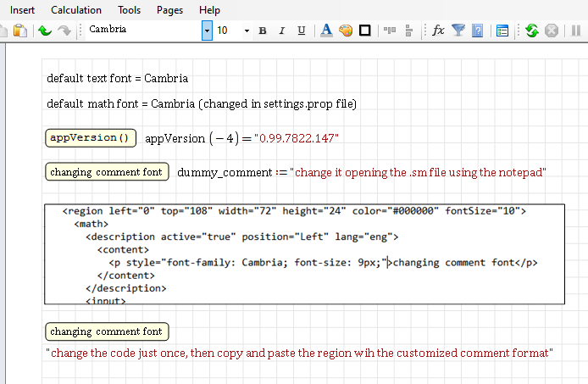Click the funnel filter icon
Image resolution: width=588 pixels, height=384 pixels.
[x=458, y=31]
